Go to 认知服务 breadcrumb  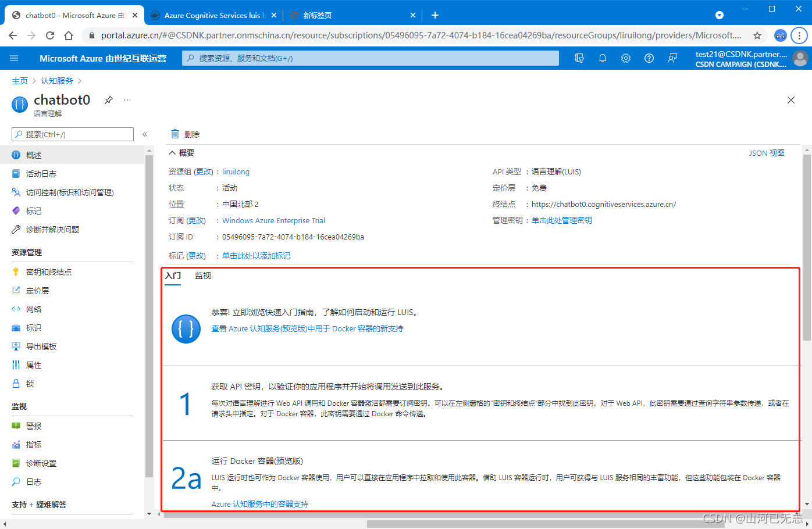57,81
